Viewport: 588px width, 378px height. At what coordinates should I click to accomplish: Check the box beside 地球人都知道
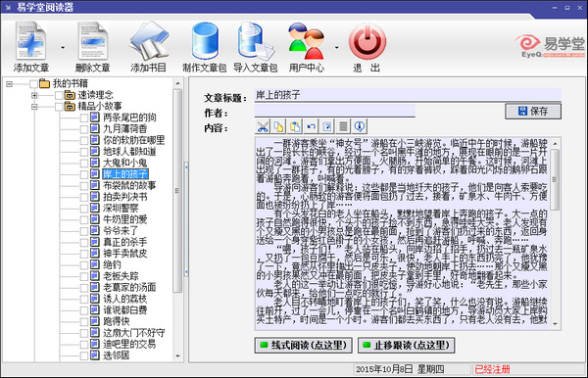84,152
